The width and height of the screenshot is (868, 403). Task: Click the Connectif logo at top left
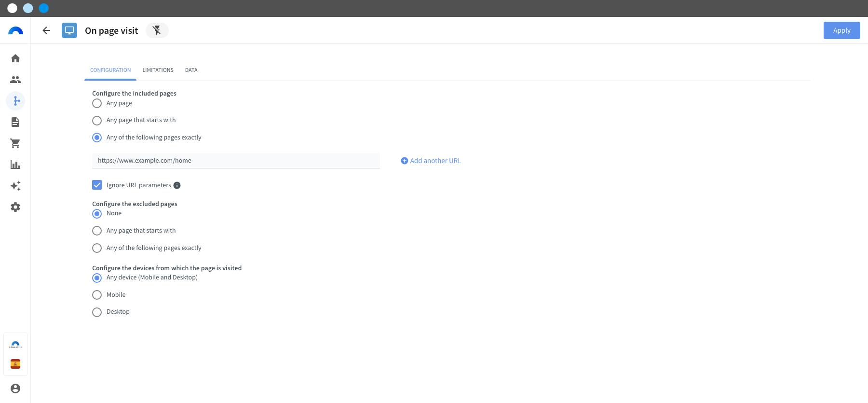coord(15,30)
